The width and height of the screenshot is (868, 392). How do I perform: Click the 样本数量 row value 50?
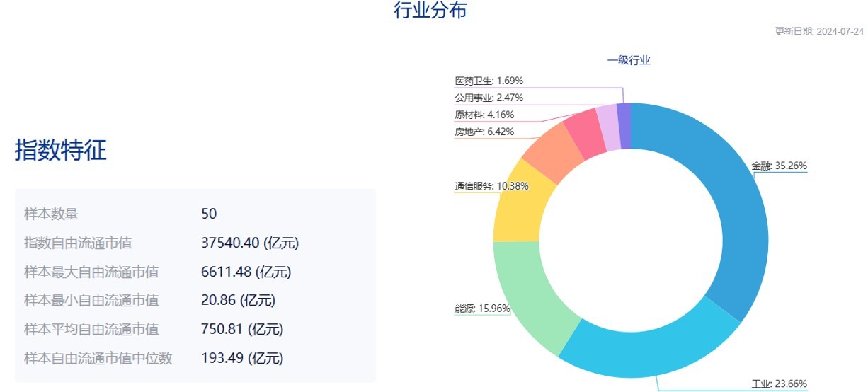pos(209,214)
